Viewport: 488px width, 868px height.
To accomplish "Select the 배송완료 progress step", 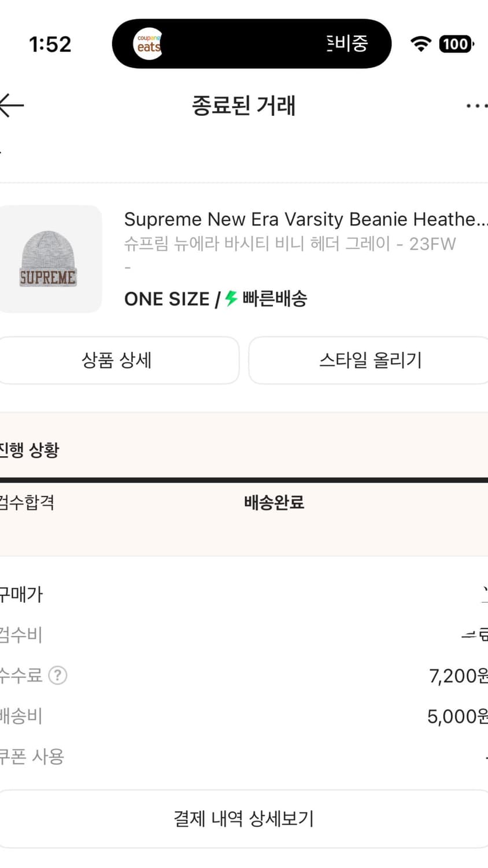I will 274,502.
